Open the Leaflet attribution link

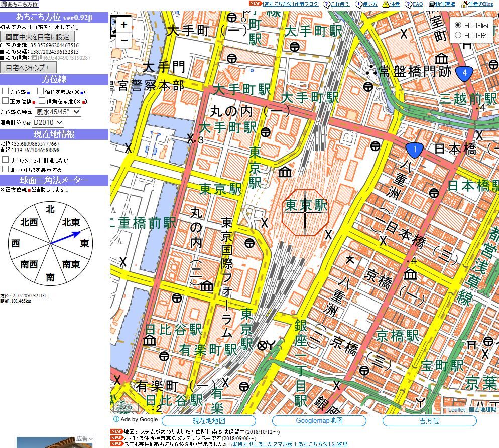[x=456, y=410]
